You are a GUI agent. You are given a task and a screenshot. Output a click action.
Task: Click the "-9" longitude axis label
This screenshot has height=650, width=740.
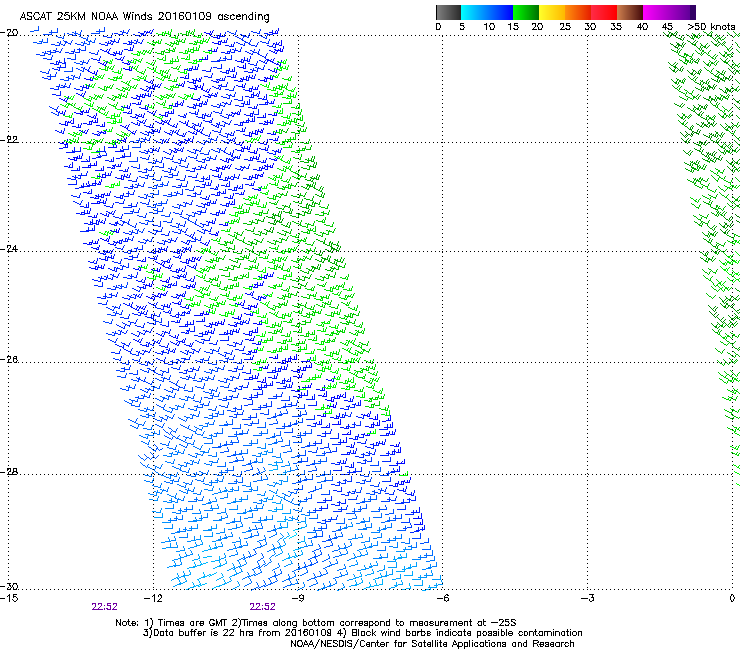click(298, 599)
